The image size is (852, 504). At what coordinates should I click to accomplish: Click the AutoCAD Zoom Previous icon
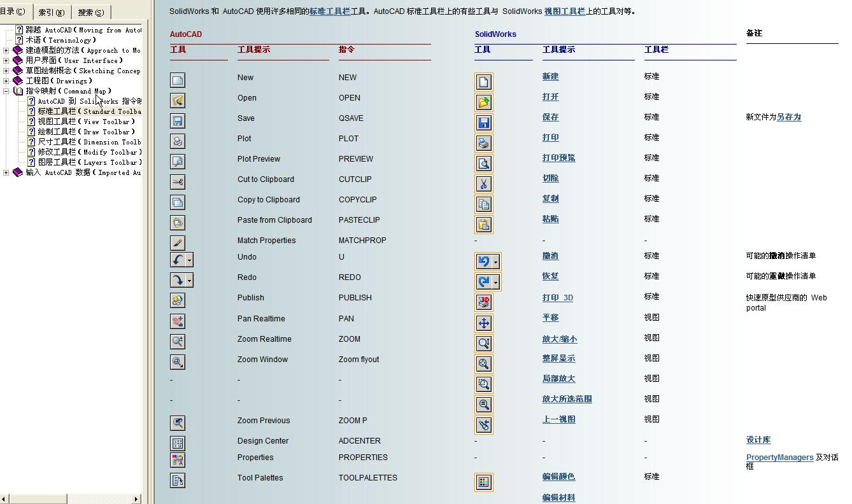click(178, 423)
